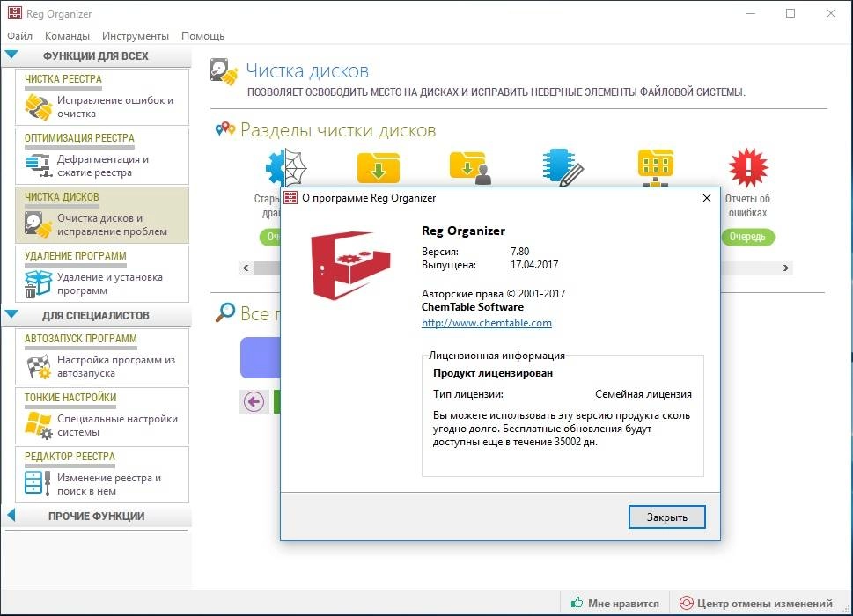The height and width of the screenshot is (616, 853).
Task: Click the Чистка дисков header disk icon
Action: (x=224, y=72)
